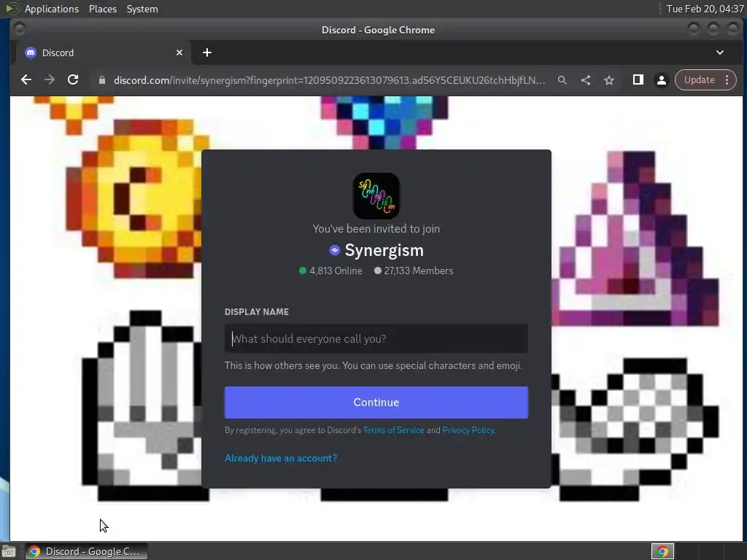Image resolution: width=747 pixels, height=560 pixels.
Task: Click the Chrome icon in bottom-right workspace switcher
Action: click(662, 551)
